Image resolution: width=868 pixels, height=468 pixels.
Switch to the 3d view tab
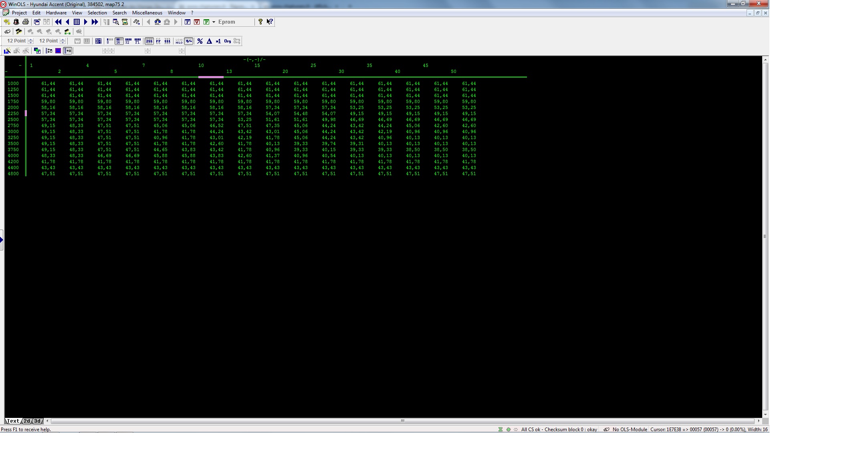pos(37,421)
